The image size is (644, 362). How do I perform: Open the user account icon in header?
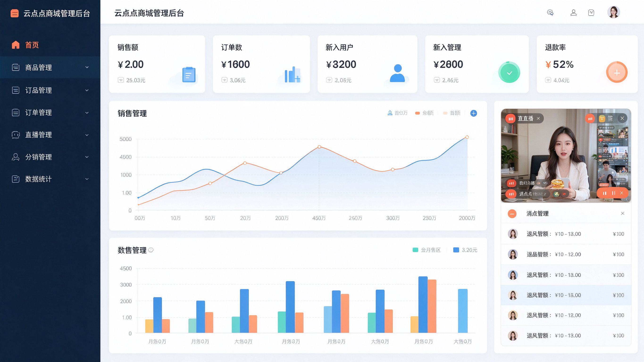click(x=573, y=12)
